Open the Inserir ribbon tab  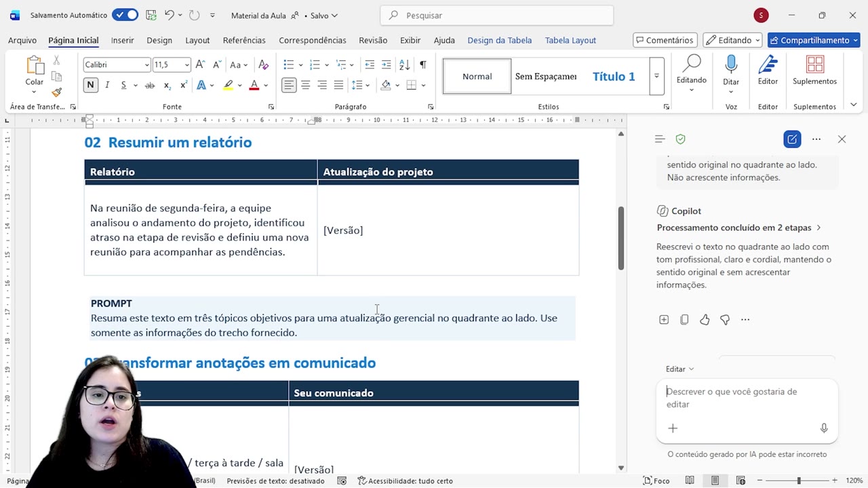pyautogui.click(x=123, y=40)
